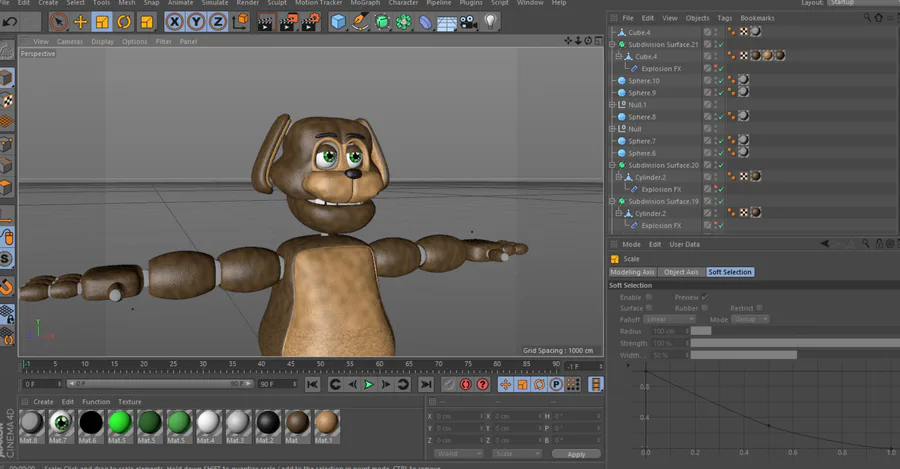Open the World coordinate dropdown
This screenshot has width=900, height=469.
[458, 454]
